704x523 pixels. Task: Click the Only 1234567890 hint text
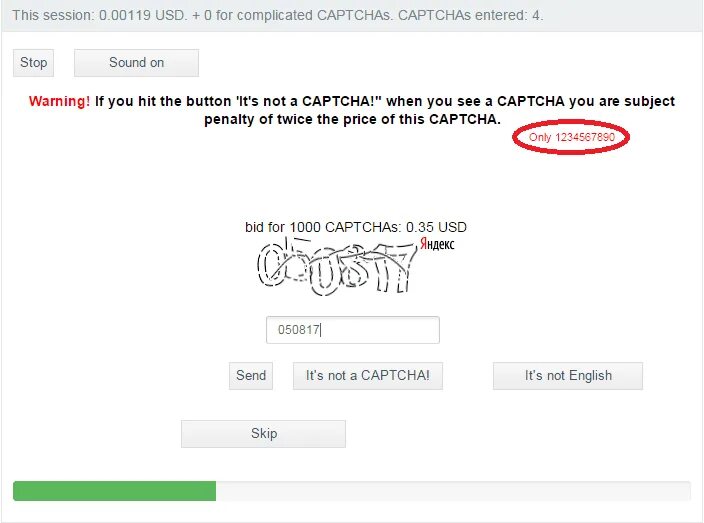[x=572, y=137]
